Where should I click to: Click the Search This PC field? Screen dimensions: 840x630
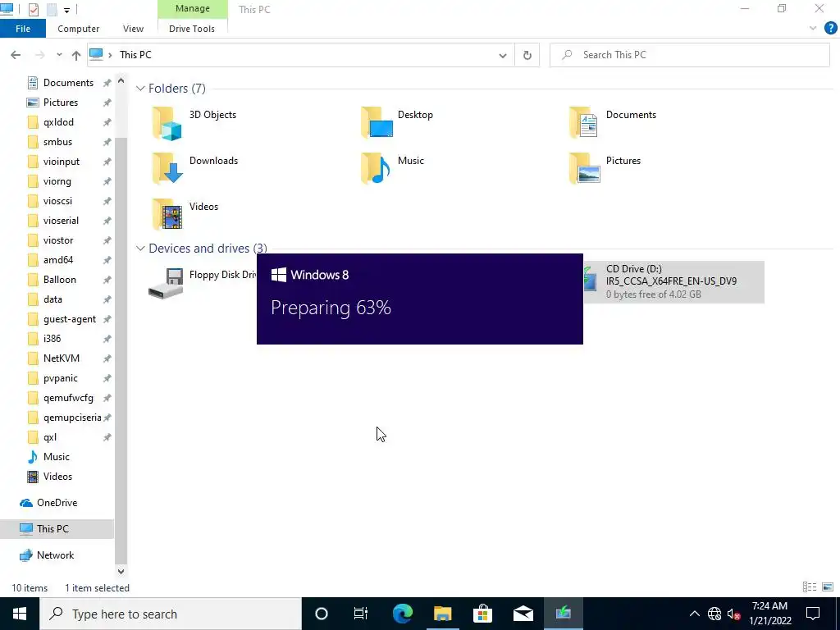tap(690, 55)
